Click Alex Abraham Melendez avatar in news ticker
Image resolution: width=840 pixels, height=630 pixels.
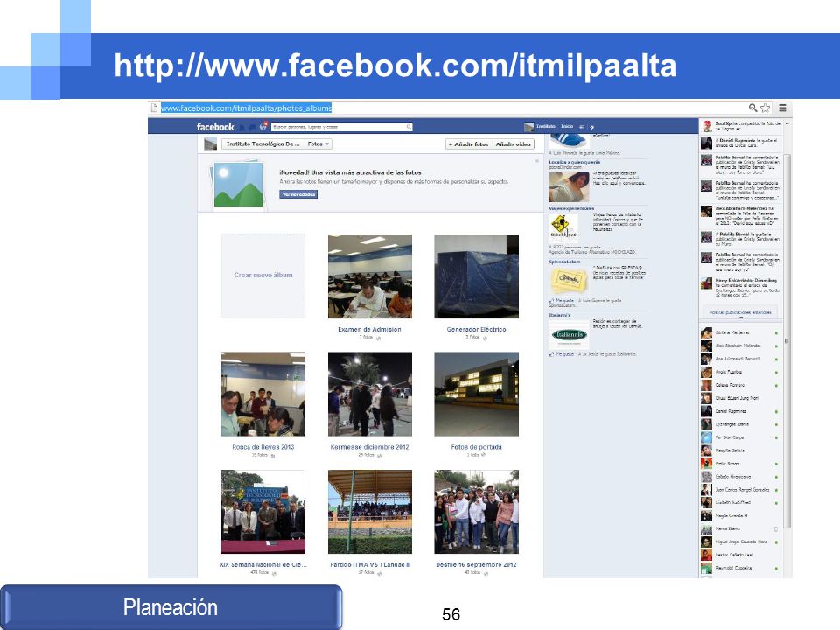707,211
